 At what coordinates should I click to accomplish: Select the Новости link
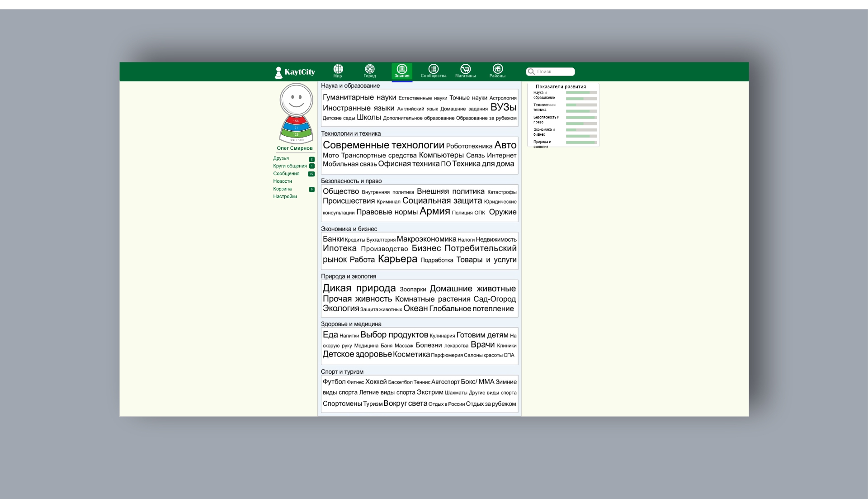coord(282,181)
